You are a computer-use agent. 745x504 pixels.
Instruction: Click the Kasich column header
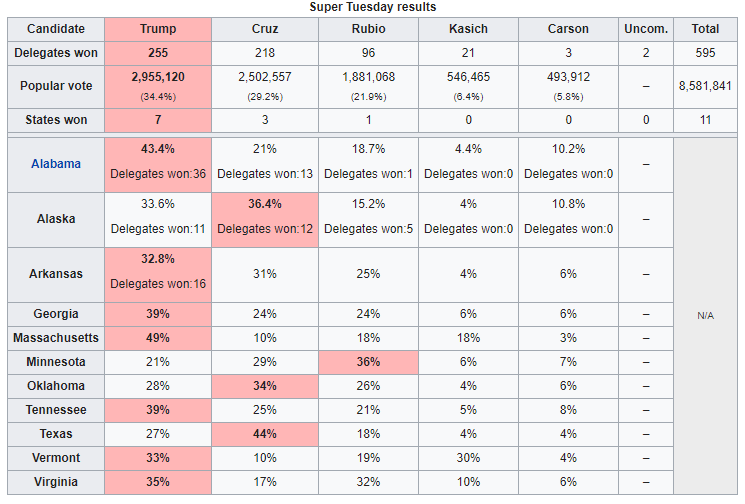(x=468, y=29)
